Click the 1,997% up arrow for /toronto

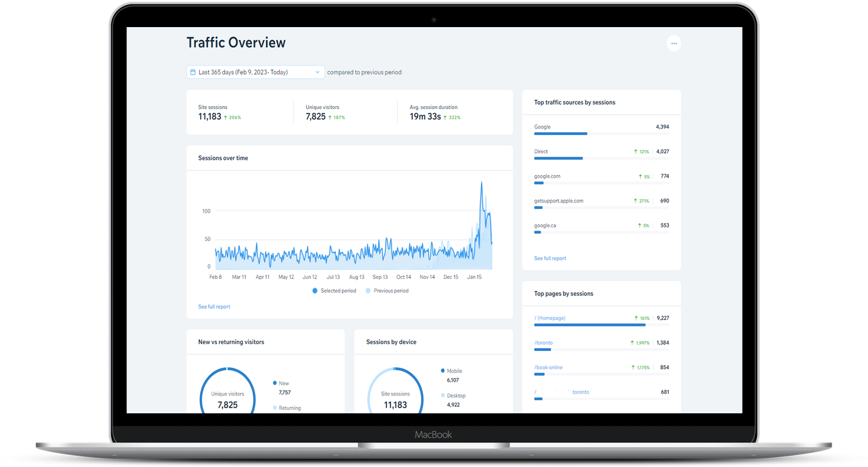click(x=632, y=343)
